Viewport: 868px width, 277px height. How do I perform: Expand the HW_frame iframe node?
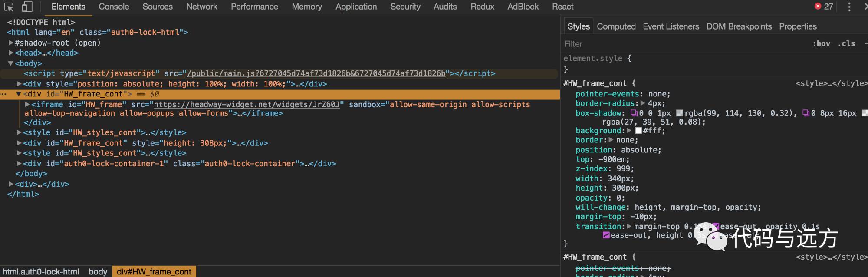(x=27, y=104)
